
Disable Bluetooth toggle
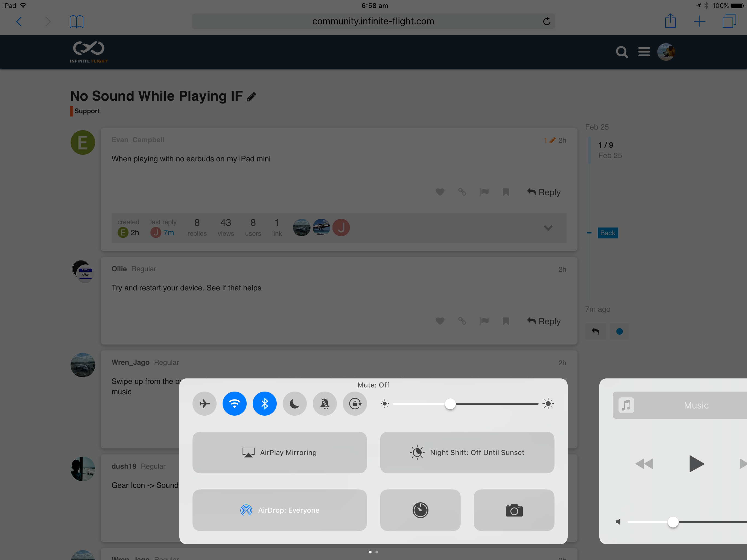coord(264,404)
